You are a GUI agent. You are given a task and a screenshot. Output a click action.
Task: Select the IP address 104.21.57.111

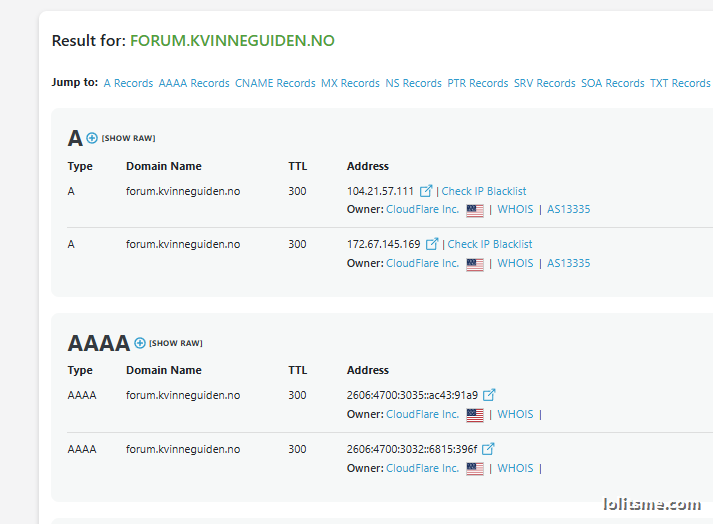click(380, 191)
